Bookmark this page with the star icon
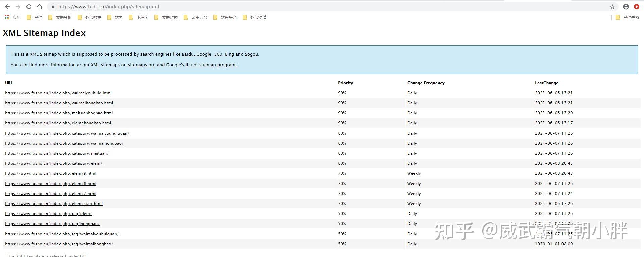This screenshot has height=257, width=644. click(x=612, y=7)
